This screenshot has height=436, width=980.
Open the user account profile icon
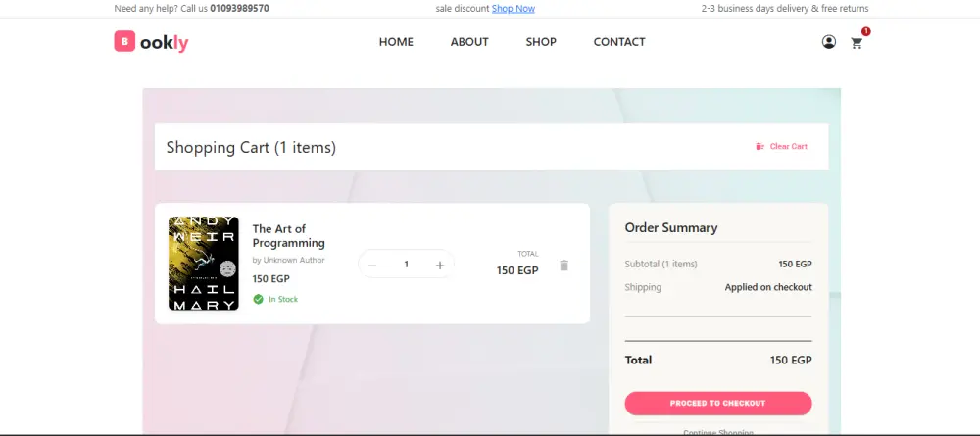click(829, 42)
